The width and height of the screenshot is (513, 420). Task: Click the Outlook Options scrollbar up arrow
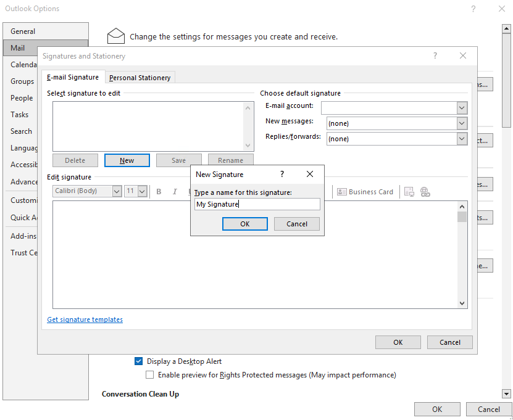[506, 29]
